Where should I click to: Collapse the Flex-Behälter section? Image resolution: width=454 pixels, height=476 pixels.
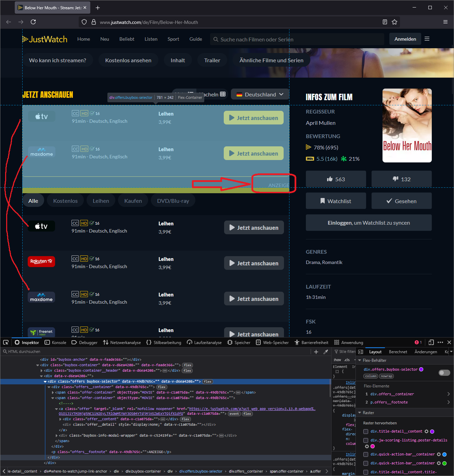tap(360, 360)
